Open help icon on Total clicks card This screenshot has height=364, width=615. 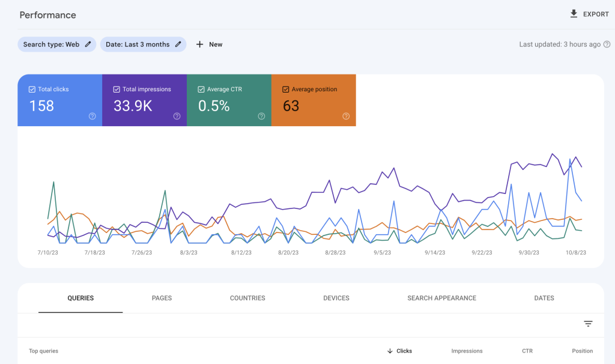[92, 116]
